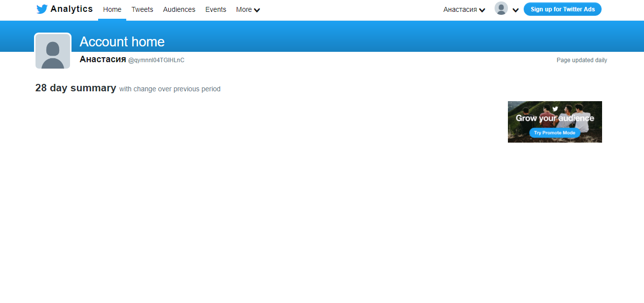Click the Grow your audience banner
644x303 pixels.
[555, 122]
